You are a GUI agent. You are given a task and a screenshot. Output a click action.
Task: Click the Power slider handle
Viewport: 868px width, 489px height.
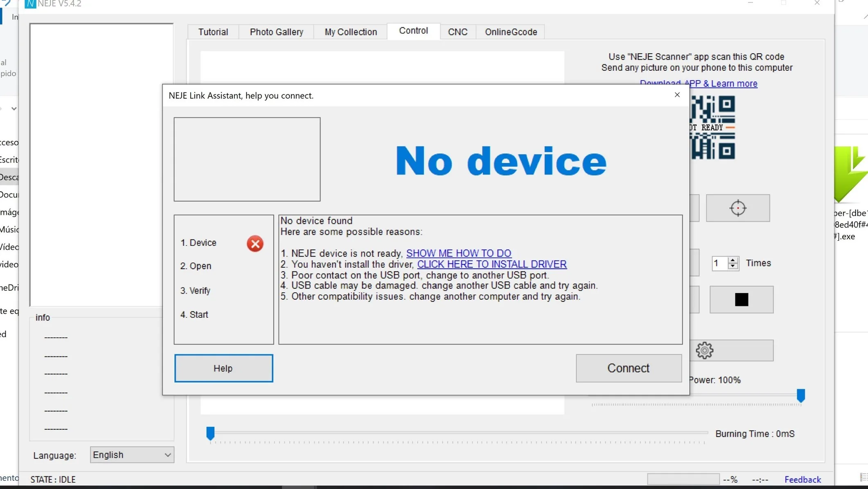[x=800, y=395]
